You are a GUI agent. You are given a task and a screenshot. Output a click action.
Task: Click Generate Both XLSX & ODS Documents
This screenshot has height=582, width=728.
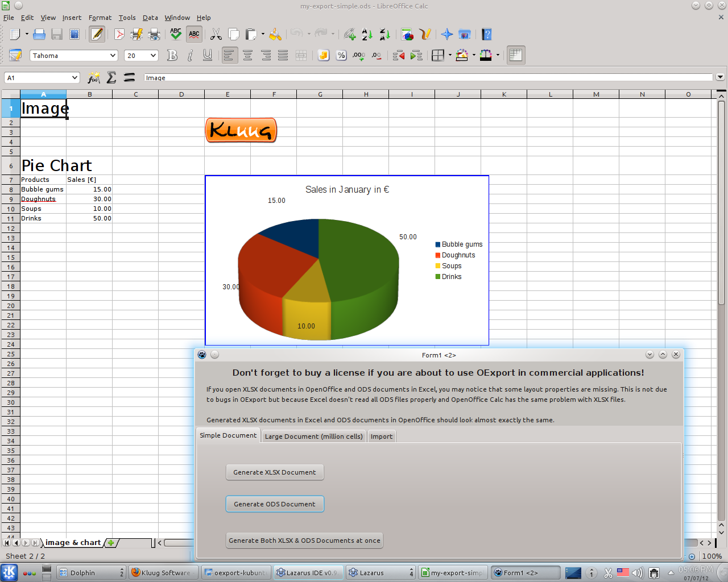pyautogui.click(x=304, y=541)
